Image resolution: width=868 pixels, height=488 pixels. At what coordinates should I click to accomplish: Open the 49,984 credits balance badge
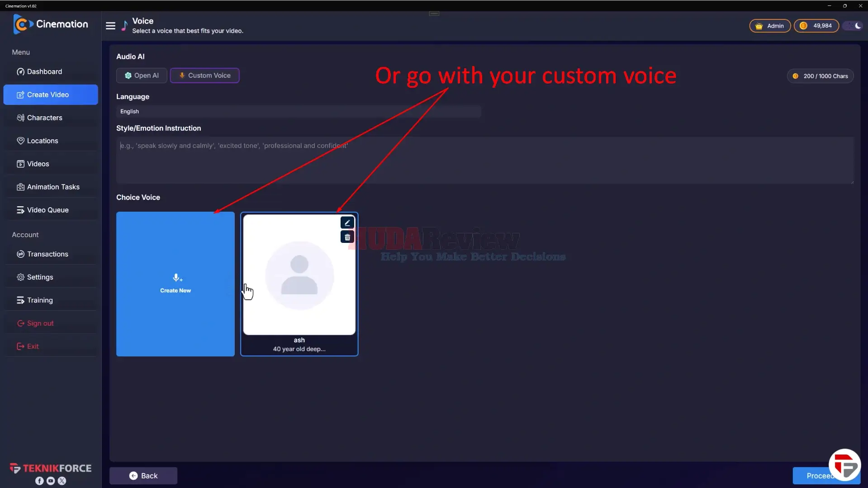pyautogui.click(x=816, y=26)
